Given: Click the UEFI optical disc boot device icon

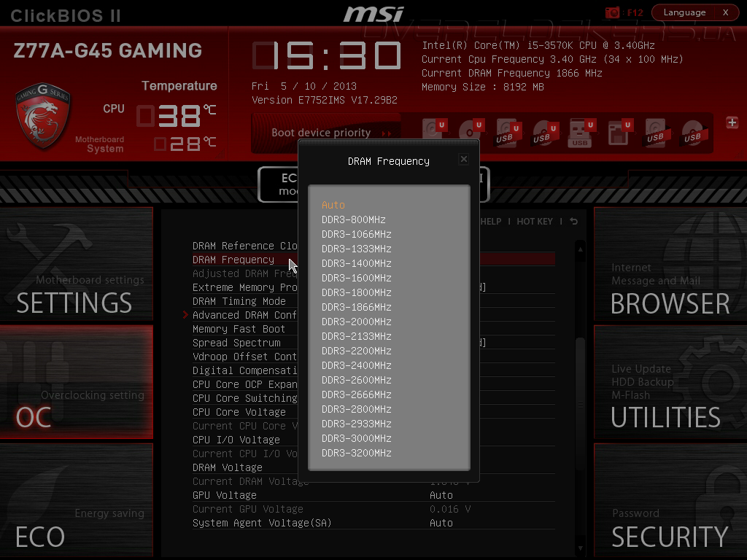Looking at the screenshot, I should tap(471, 131).
